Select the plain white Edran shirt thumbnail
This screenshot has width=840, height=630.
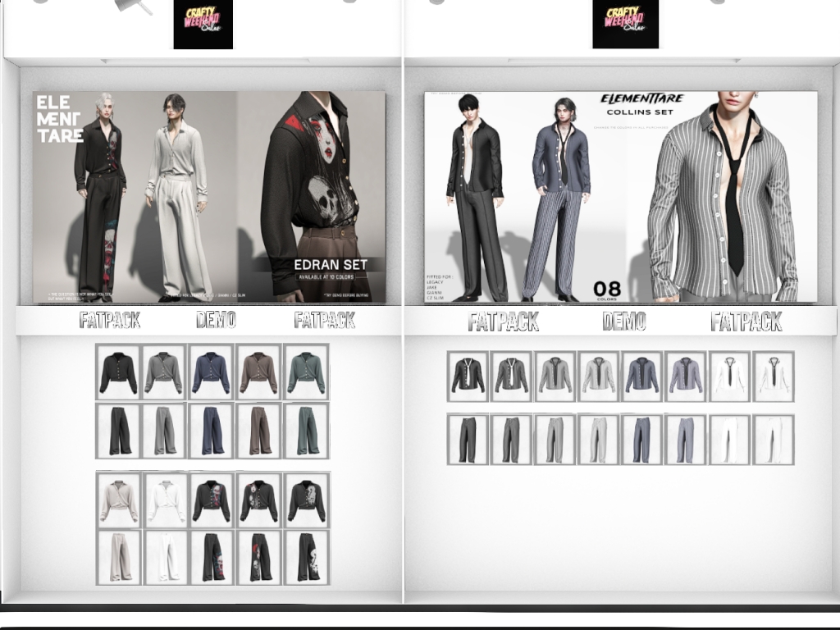(166, 500)
